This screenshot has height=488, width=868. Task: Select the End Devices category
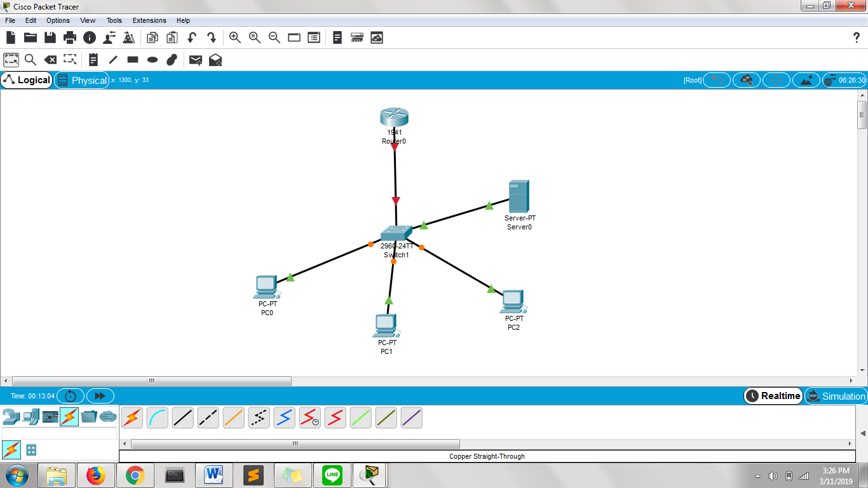point(31,417)
